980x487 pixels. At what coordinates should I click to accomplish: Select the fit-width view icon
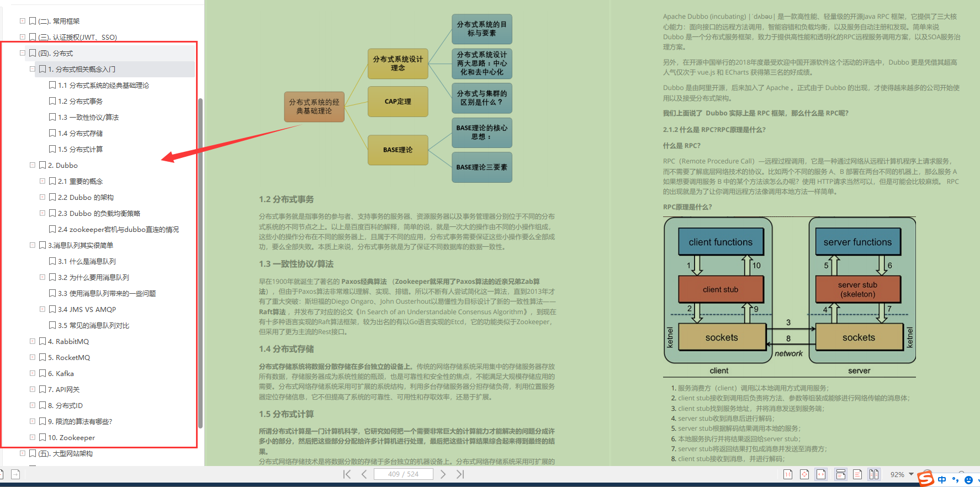(x=822, y=474)
